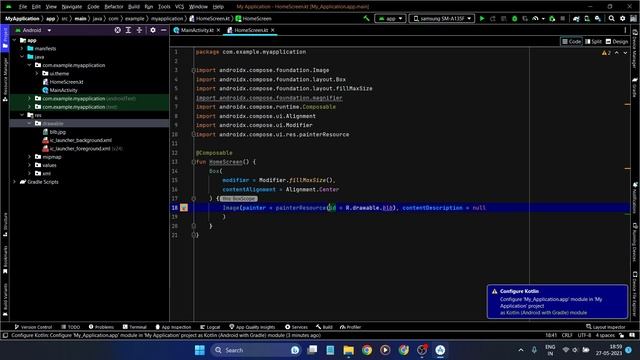Open the Build menu

(134, 7)
